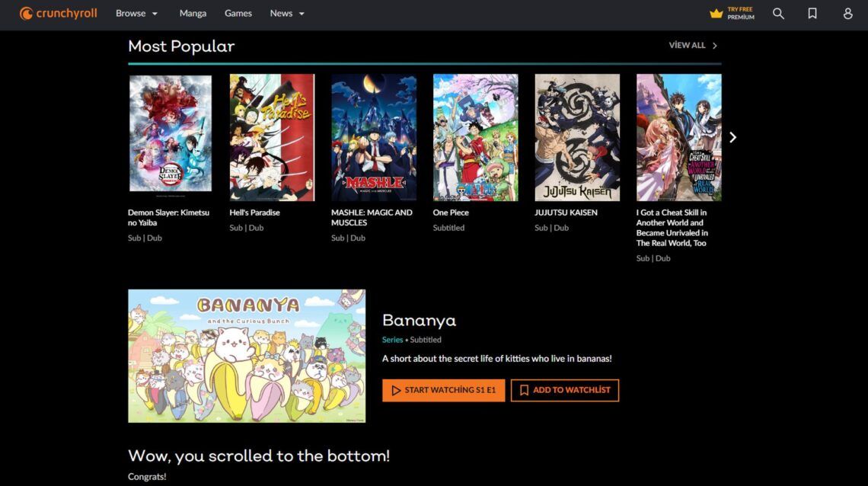Start watching Bananya S1 E1

(443, 389)
